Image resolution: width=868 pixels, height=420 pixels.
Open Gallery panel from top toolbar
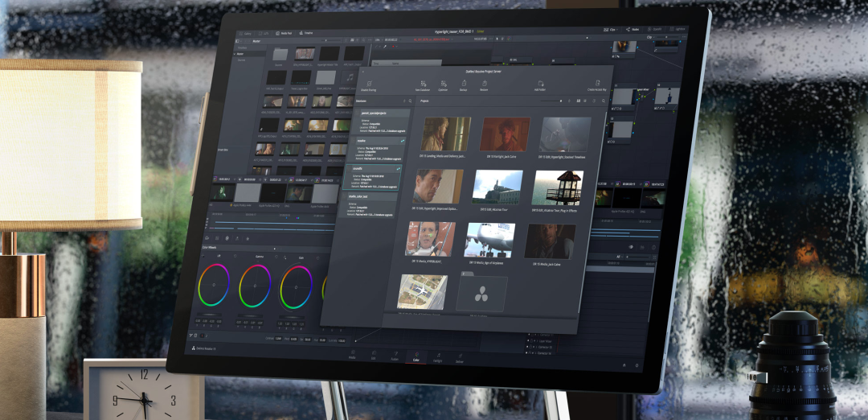(x=244, y=33)
